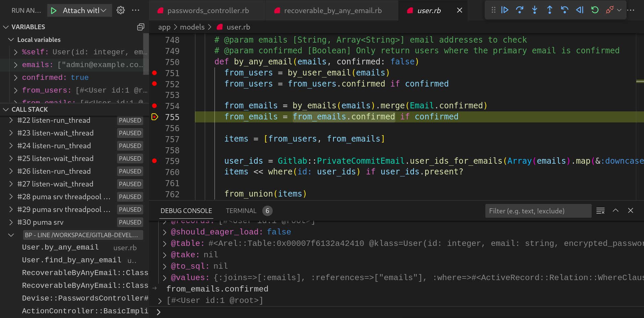Click the variables panel vertical scrollbar
This screenshot has height=318, width=644.
[146, 54]
